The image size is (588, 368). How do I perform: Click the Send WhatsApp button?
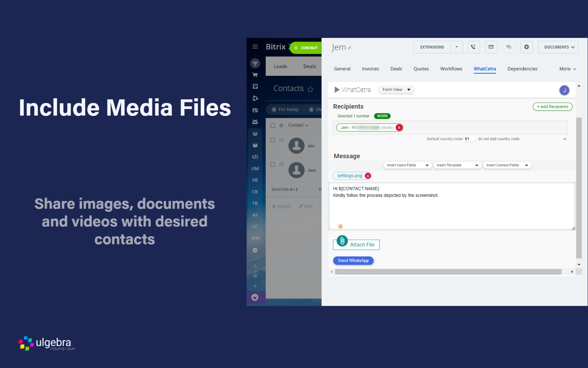click(x=353, y=261)
